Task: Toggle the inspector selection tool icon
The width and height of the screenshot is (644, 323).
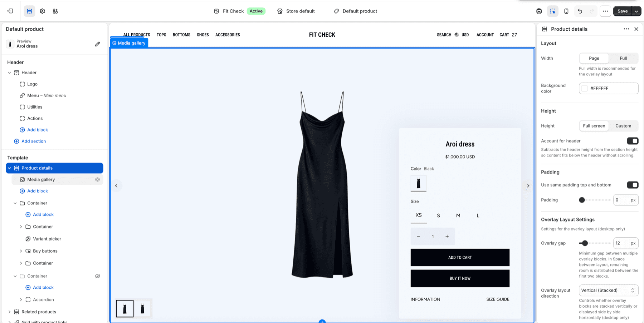Action: click(553, 11)
